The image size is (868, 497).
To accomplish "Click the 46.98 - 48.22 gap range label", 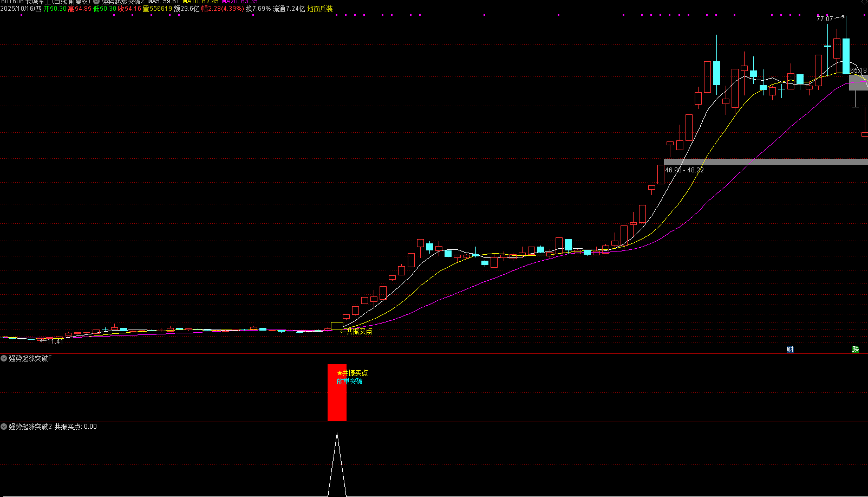I will [684, 170].
